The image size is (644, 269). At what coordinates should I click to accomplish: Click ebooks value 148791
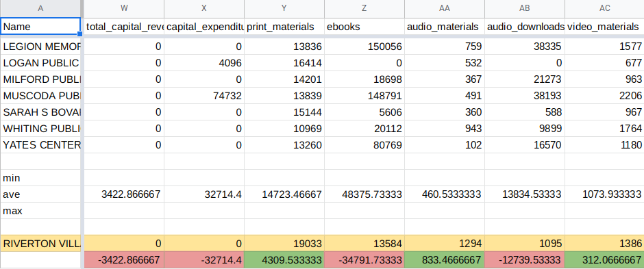(x=364, y=96)
